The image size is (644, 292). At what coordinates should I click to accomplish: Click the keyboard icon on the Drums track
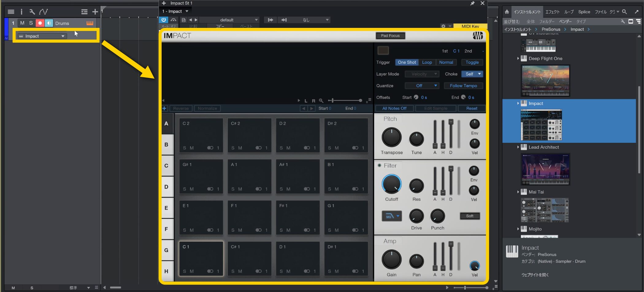click(x=90, y=23)
